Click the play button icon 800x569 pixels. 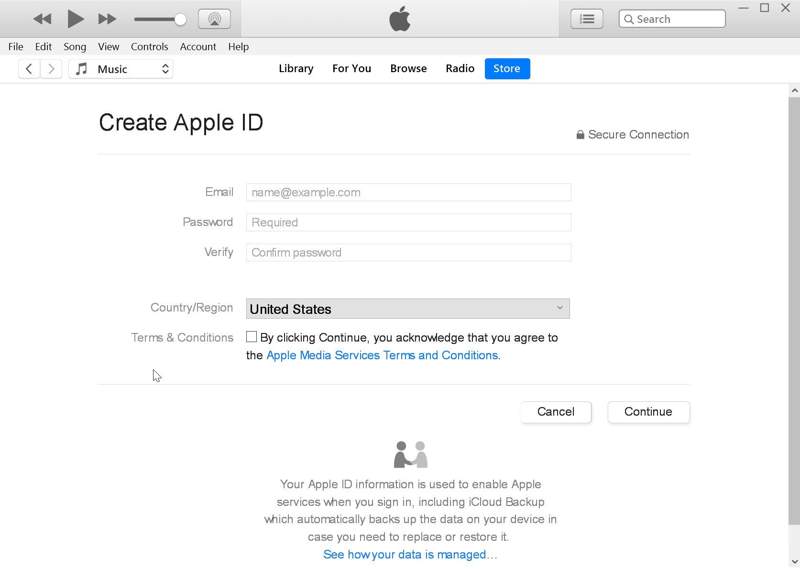(76, 19)
